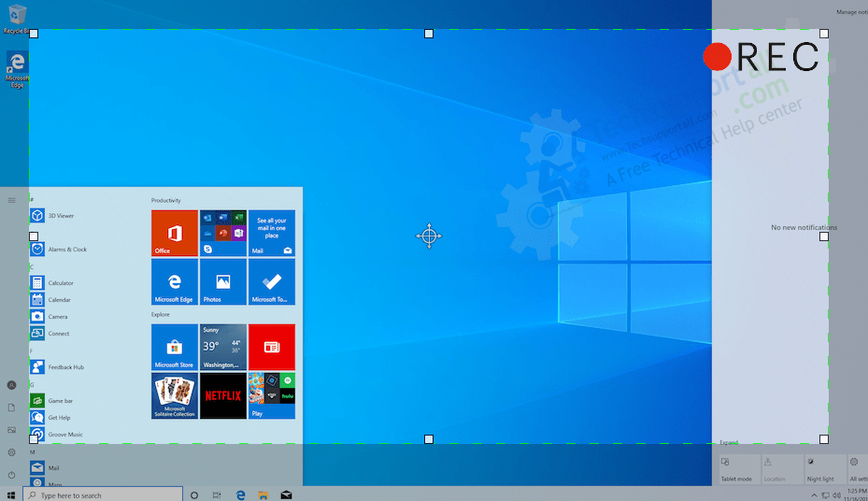Launch Edge from the taskbar
Screen dimensions: 868x501
coord(240,494)
